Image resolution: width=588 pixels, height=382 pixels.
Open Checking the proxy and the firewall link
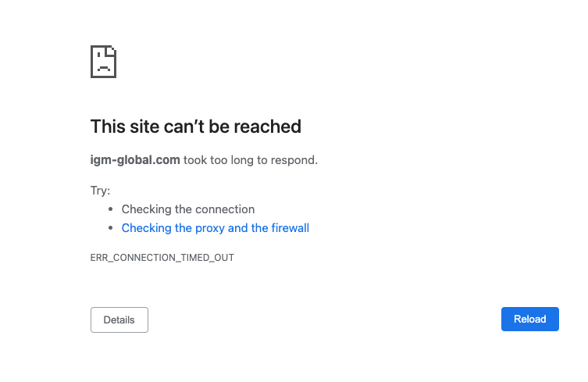coord(216,228)
